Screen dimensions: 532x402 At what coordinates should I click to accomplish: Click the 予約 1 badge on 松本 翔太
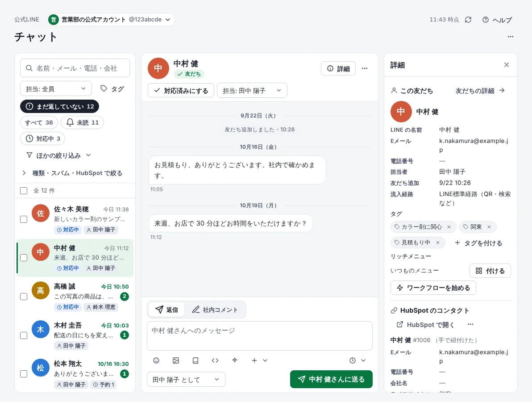tap(104, 384)
